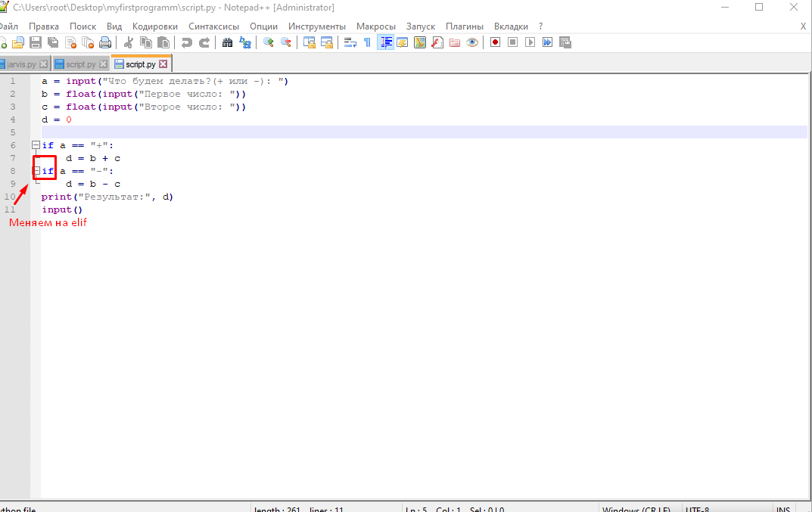812x512 pixels.
Task: Click the Copy toolbar icon
Action: coord(146,42)
